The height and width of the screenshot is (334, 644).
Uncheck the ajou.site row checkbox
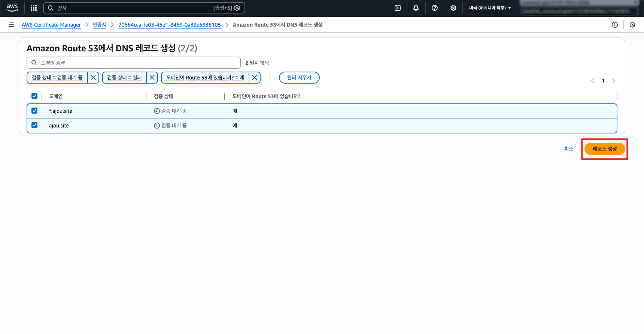tap(34, 125)
